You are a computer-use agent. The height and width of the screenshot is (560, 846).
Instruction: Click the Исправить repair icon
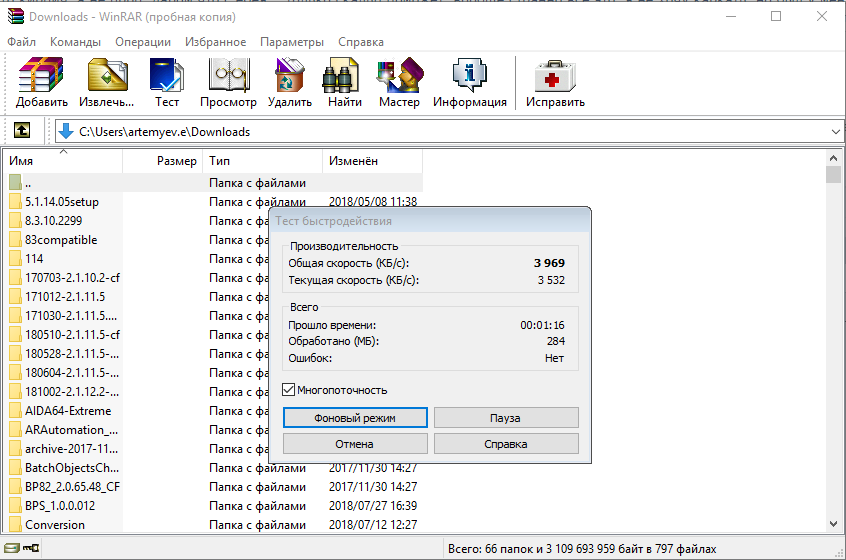click(x=555, y=74)
